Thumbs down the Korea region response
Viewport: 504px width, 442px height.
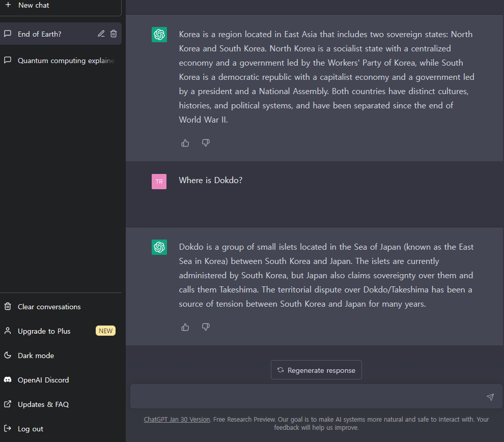pyautogui.click(x=206, y=142)
